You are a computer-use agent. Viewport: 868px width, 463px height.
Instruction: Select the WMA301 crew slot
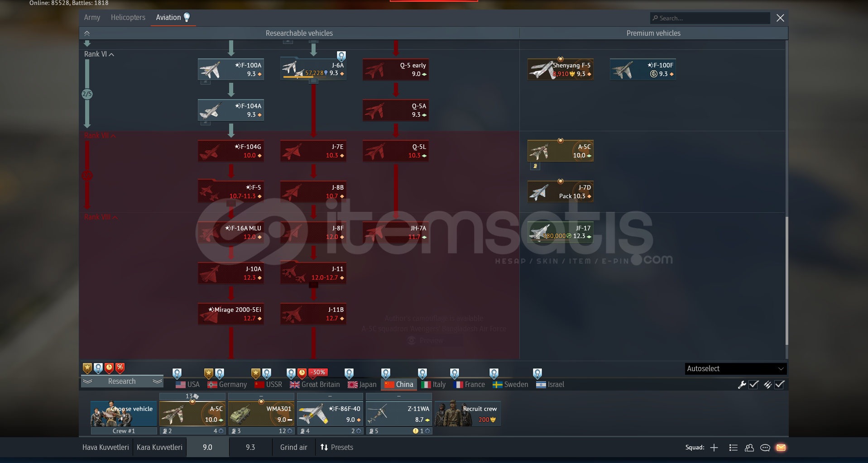pyautogui.click(x=261, y=414)
